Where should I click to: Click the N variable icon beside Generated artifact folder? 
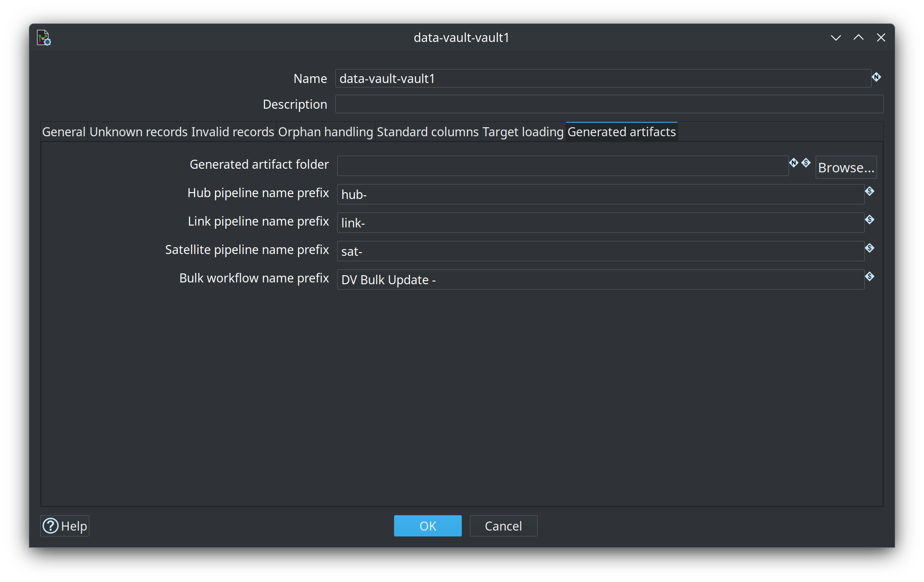point(794,162)
